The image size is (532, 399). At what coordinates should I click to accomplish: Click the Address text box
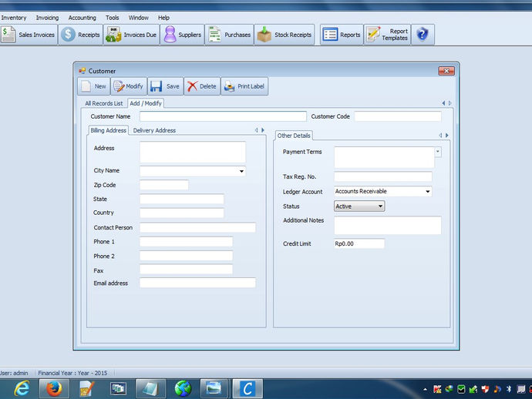point(193,152)
